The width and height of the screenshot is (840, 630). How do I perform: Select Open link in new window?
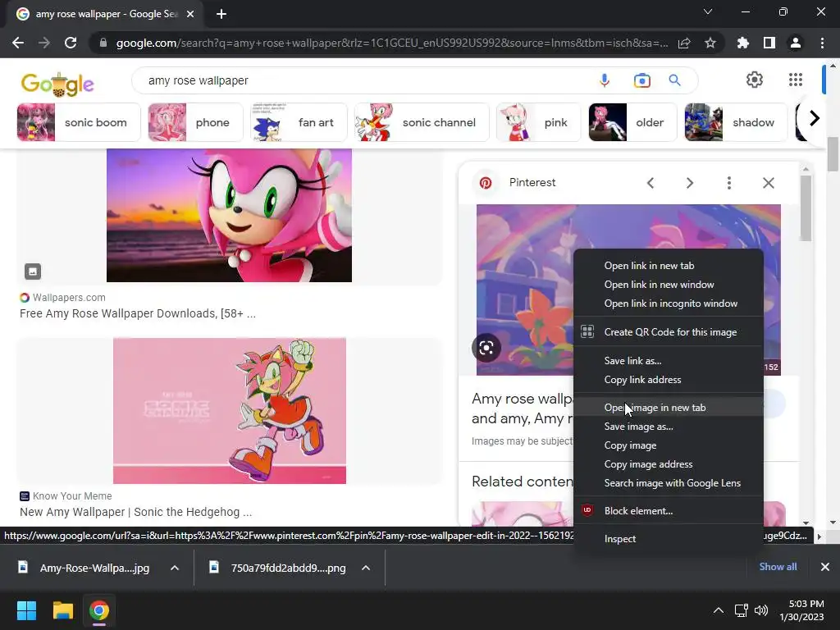click(x=668, y=285)
